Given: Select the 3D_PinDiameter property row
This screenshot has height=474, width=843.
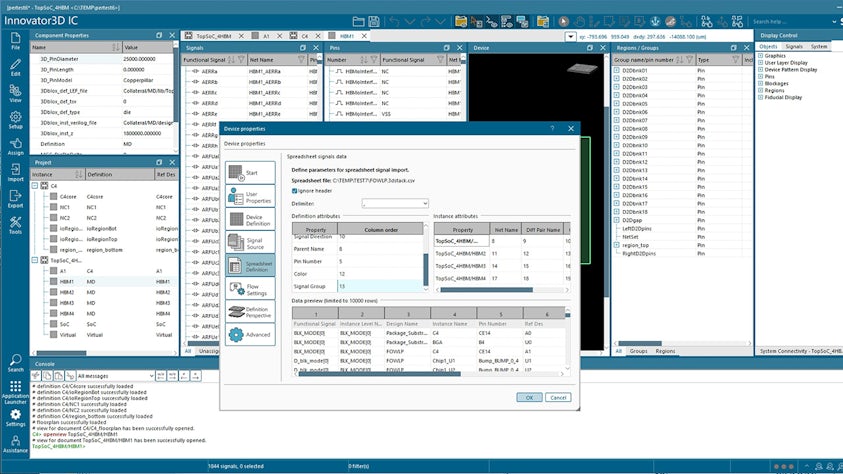Looking at the screenshot, I should (x=102, y=59).
